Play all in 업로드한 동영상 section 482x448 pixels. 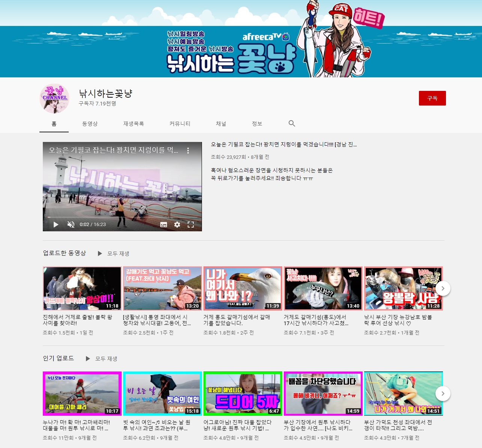(x=114, y=253)
